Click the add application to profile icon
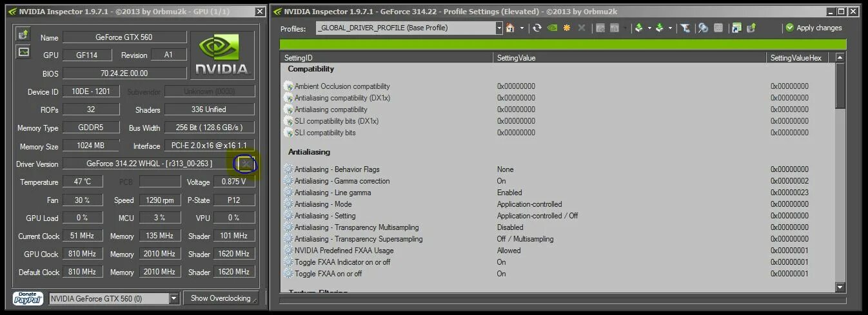Image resolution: width=868 pixels, height=315 pixels. (600, 28)
